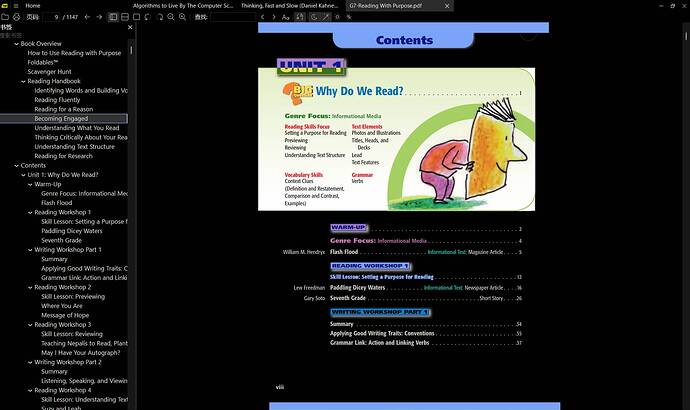This screenshot has width=690, height=410.
Task: Click the zoom in magnifier icon
Action: 182,17
